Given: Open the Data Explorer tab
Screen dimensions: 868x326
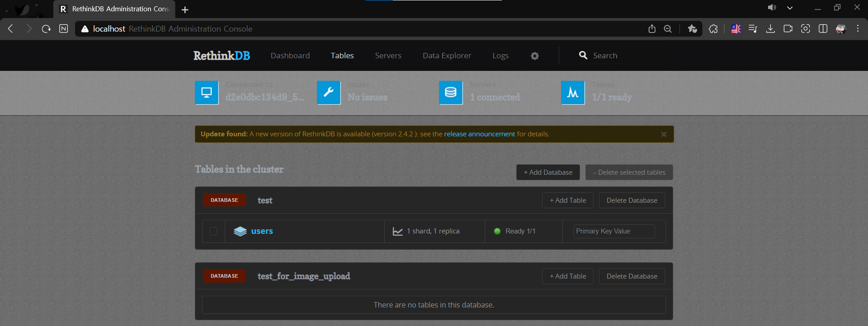Looking at the screenshot, I should [x=447, y=56].
